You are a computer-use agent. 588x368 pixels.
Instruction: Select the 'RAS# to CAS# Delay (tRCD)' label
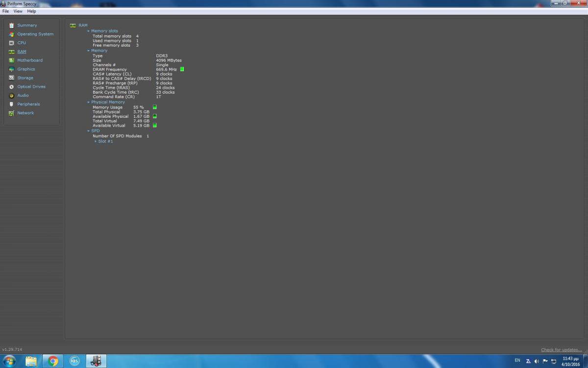coord(122,79)
